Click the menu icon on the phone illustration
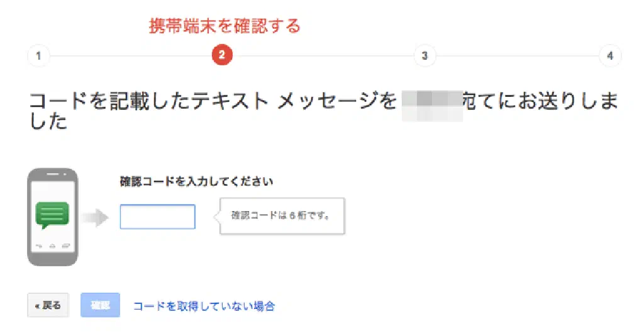Viewport: 644px width, 336px height. point(65,245)
